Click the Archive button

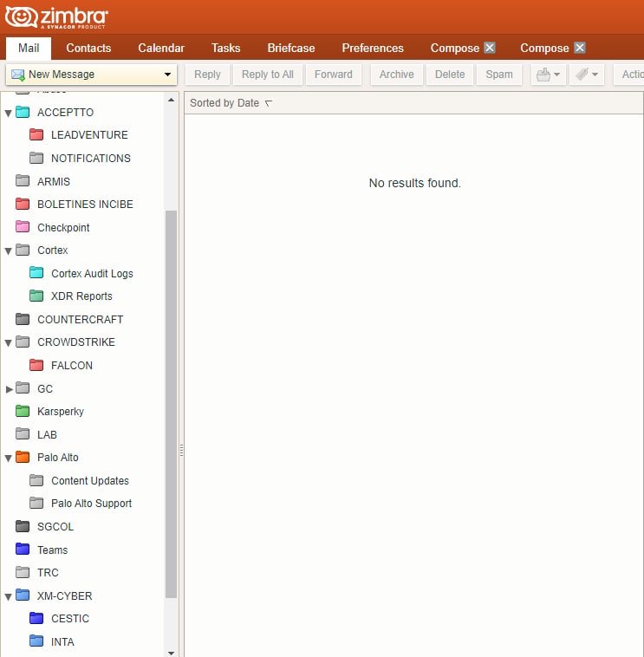pyautogui.click(x=396, y=75)
